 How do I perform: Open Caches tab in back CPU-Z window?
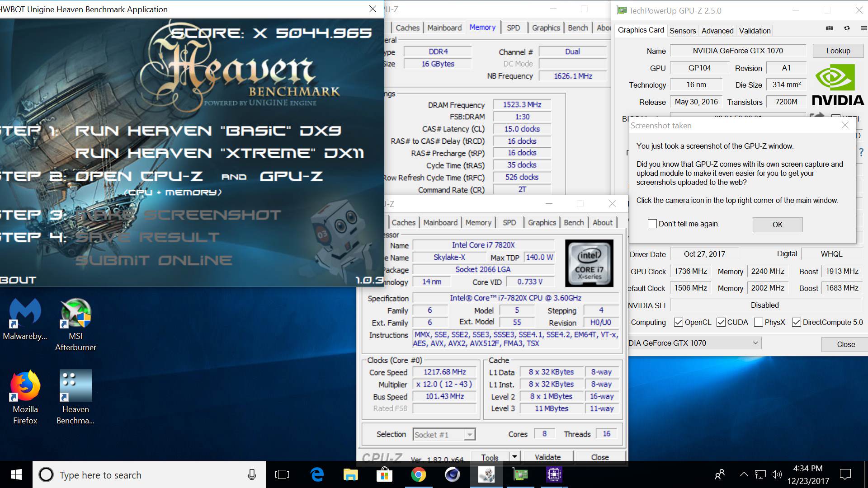[407, 28]
